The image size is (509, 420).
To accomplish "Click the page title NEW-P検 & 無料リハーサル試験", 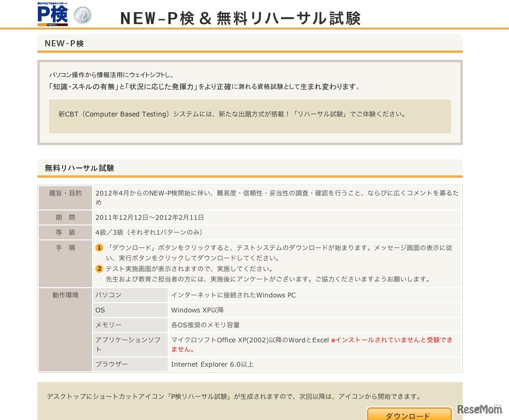I will point(240,18).
